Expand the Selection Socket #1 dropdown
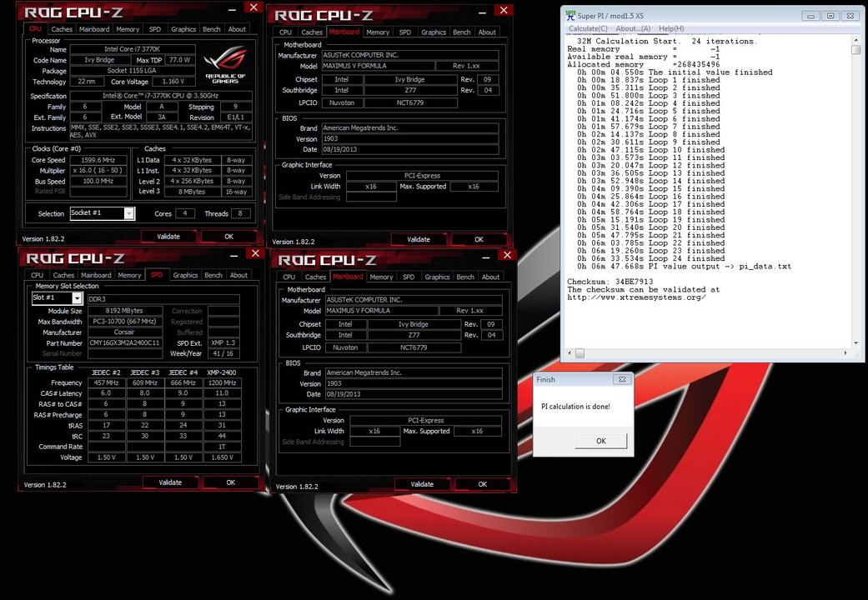Image resolution: width=868 pixels, height=600 pixels. 128,213
